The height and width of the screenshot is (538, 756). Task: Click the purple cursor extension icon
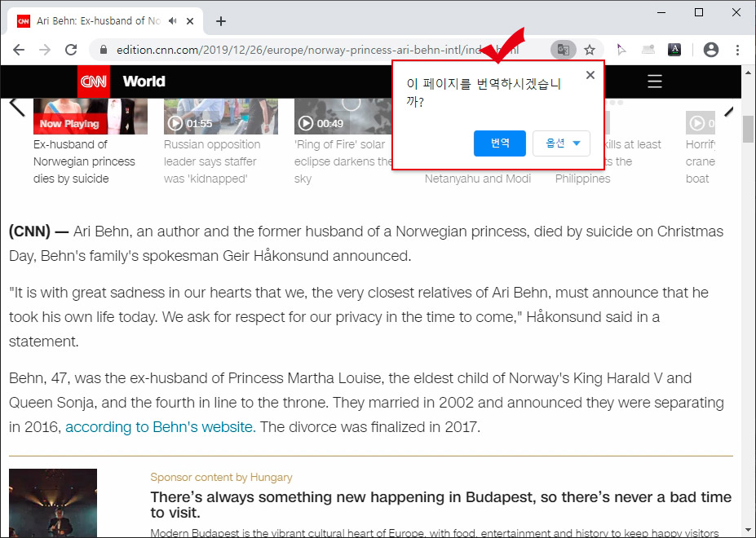(x=621, y=49)
